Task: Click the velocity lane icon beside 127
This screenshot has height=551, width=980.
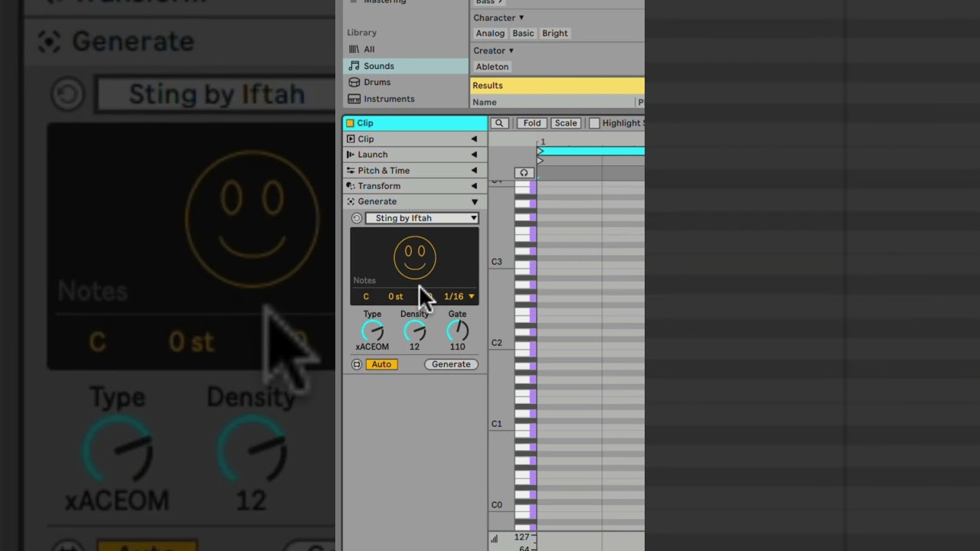Action: point(494,539)
